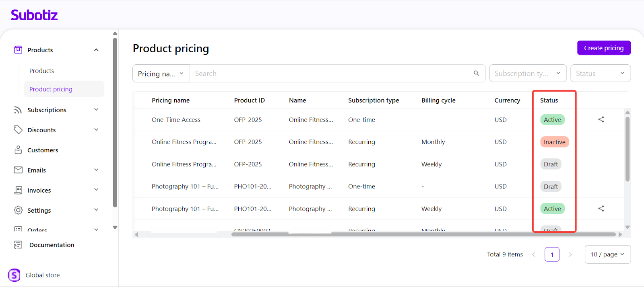This screenshot has width=644, height=287.
Task: Click share icon for Photography weekly row
Action: click(x=601, y=209)
